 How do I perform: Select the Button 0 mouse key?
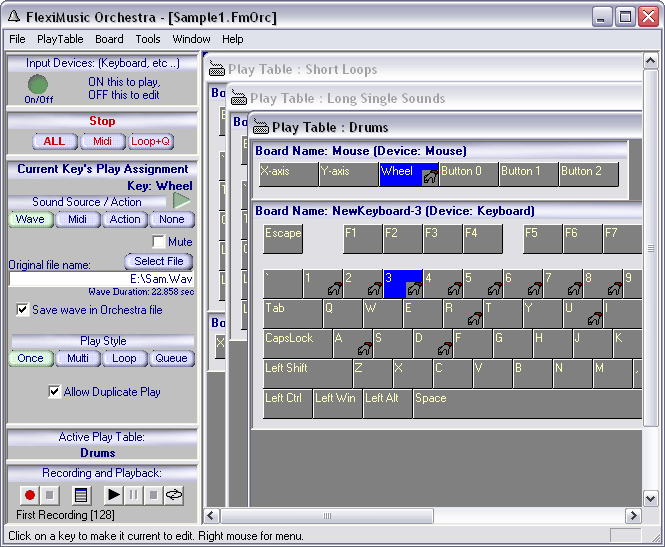pyautogui.click(x=469, y=174)
